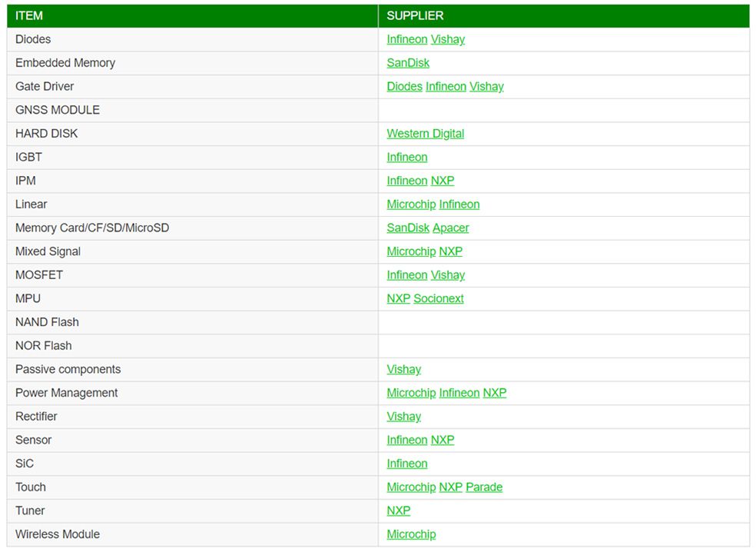
Task: Click Infineon link in IGBT row
Action: [x=406, y=158]
